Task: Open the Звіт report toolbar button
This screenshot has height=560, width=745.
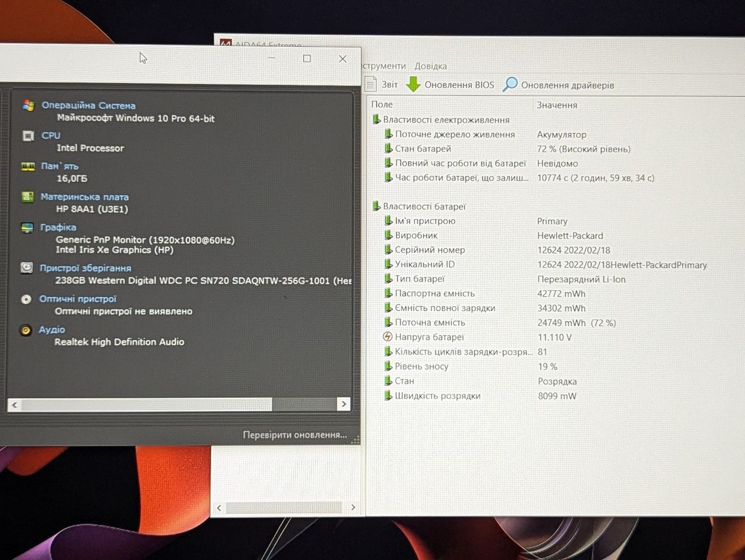Action: click(382, 84)
